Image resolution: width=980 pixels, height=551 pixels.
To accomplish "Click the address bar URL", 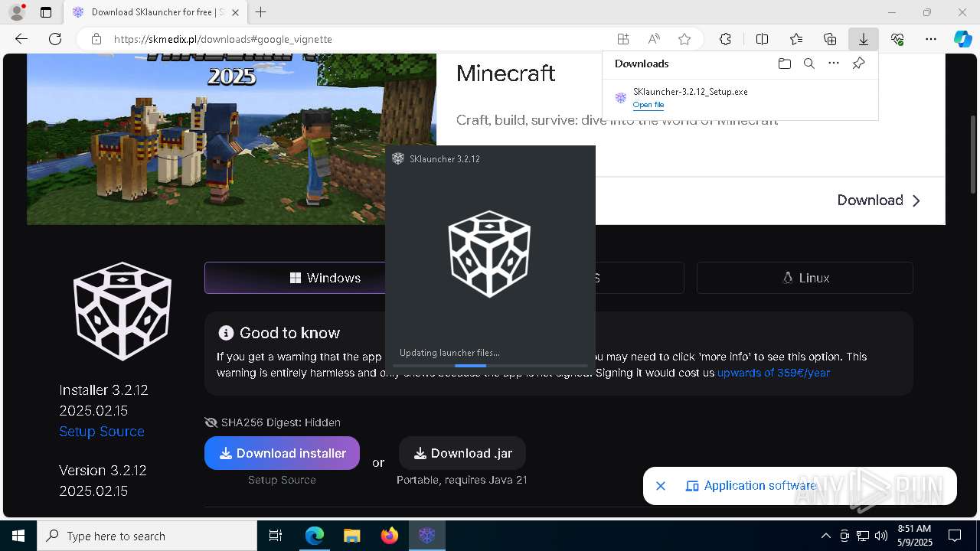I will click(x=223, y=39).
